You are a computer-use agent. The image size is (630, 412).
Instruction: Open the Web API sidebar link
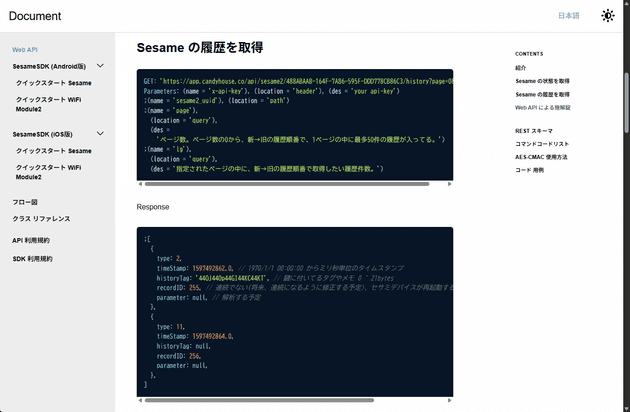point(25,50)
